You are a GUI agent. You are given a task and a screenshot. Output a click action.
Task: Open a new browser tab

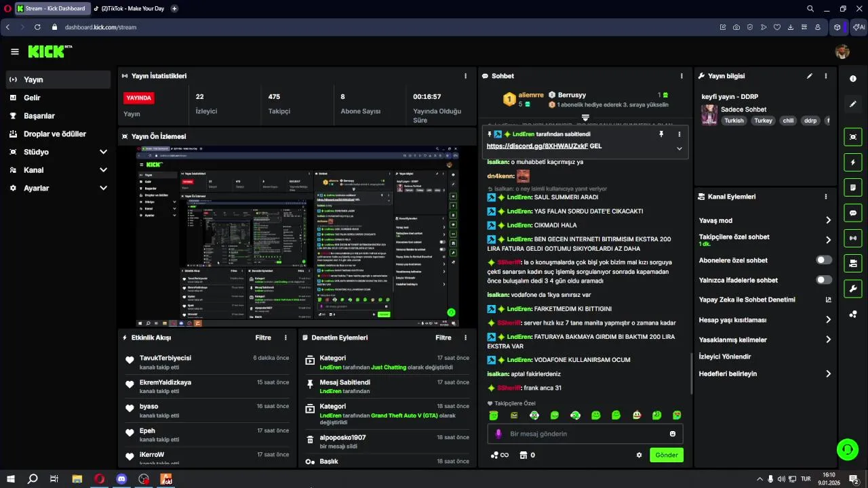(x=174, y=9)
